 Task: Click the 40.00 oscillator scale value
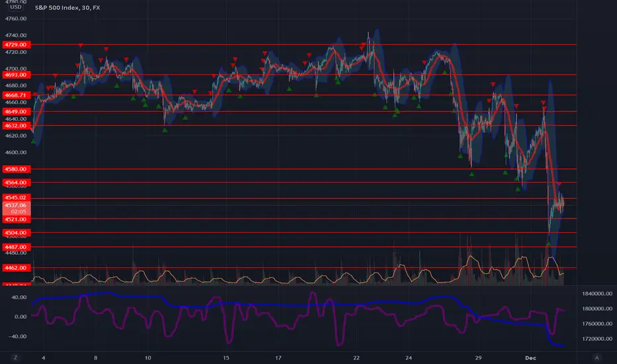[x=19, y=297]
